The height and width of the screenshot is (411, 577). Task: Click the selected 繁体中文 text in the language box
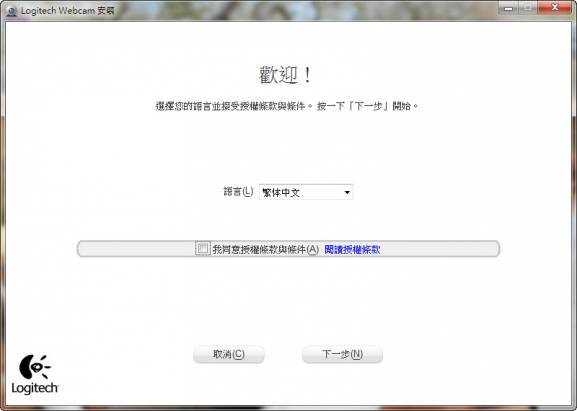[281, 192]
